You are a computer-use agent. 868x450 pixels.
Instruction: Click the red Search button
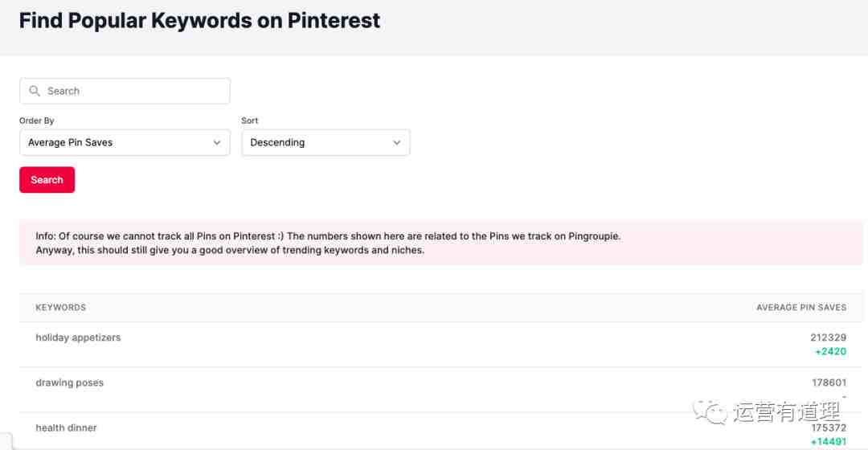tap(47, 180)
